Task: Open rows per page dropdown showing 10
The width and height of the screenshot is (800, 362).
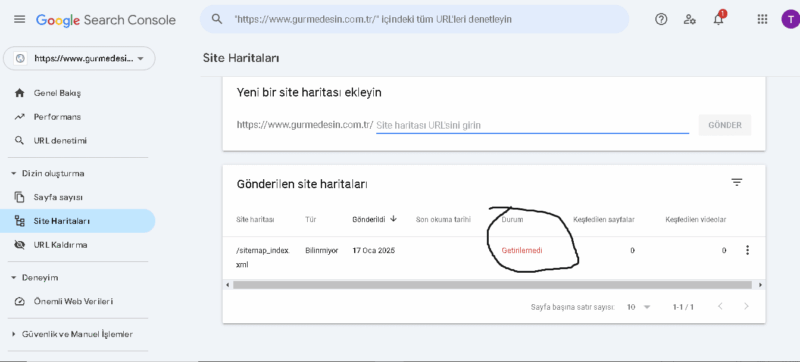Action: click(639, 307)
